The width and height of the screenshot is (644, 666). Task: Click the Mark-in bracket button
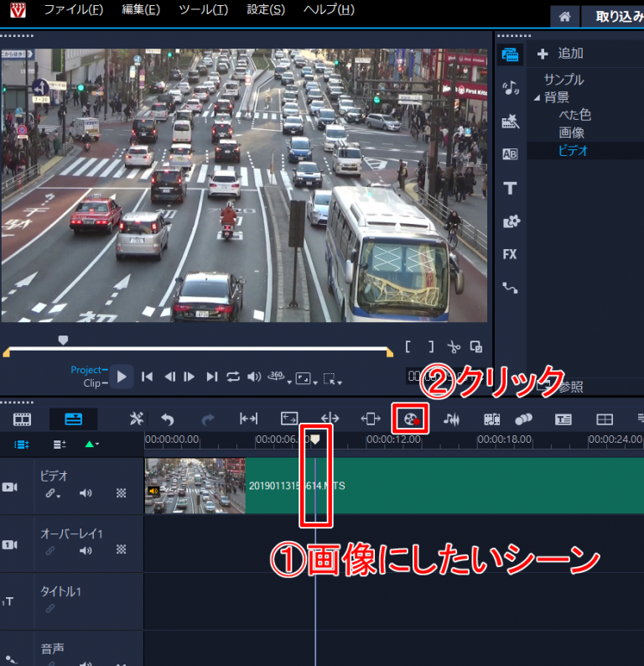pyautogui.click(x=408, y=347)
